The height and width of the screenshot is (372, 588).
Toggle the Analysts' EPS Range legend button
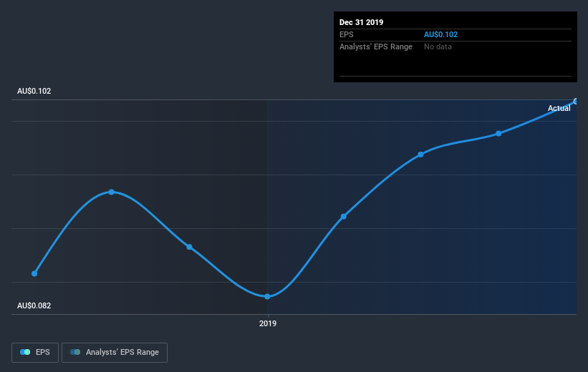pos(115,352)
